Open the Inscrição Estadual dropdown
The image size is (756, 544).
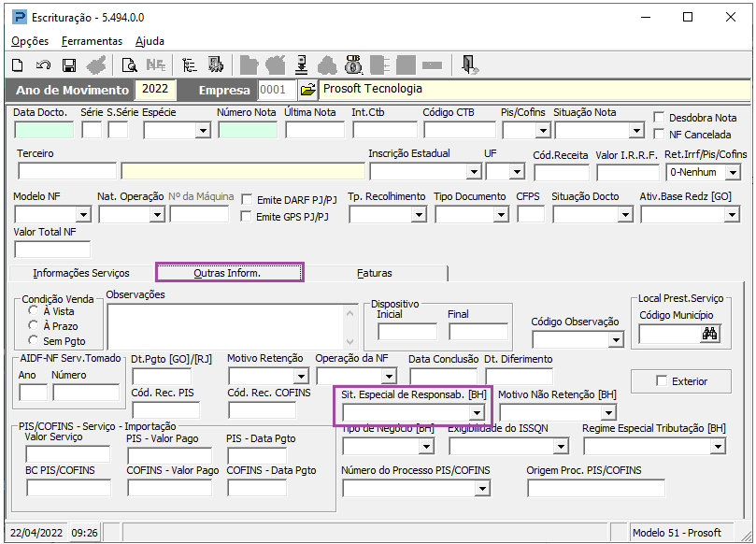click(x=474, y=171)
